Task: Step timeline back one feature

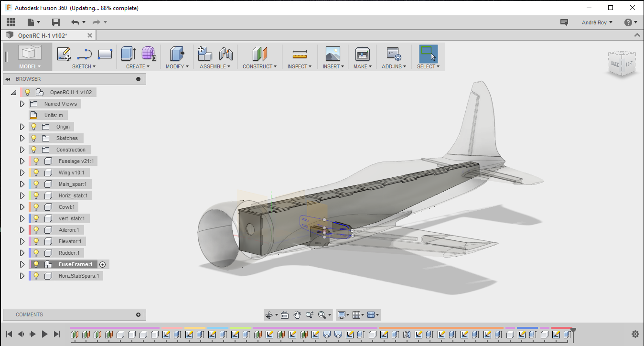Action: [x=21, y=334]
